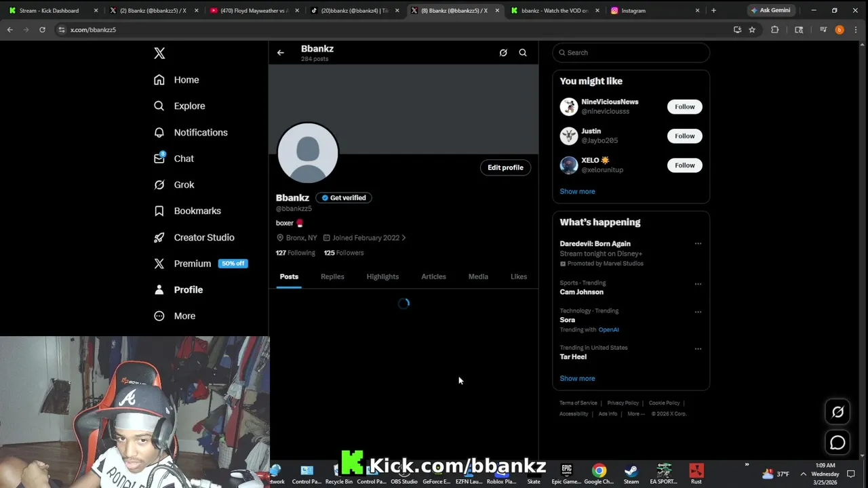Open more options for Cam Johnson trend
The width and height of the screenshot is (868, 488).
point(698,284)
